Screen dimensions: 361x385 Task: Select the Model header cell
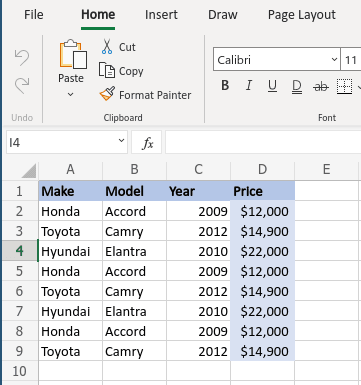[x=134, y=191]
